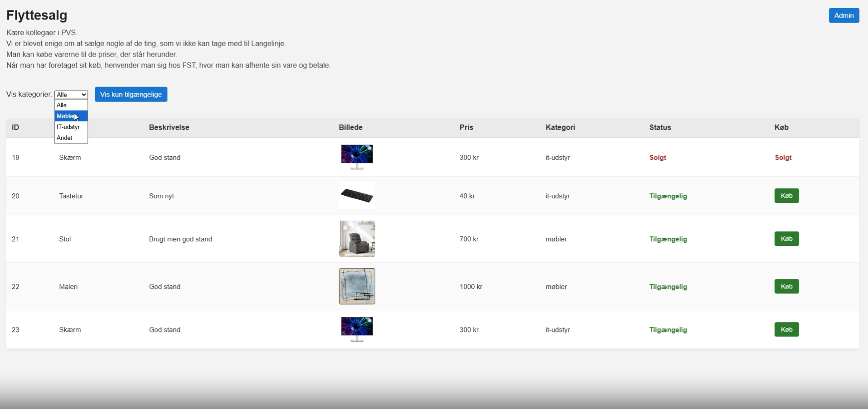Buy the Tastetur with the Køb button

786,196
